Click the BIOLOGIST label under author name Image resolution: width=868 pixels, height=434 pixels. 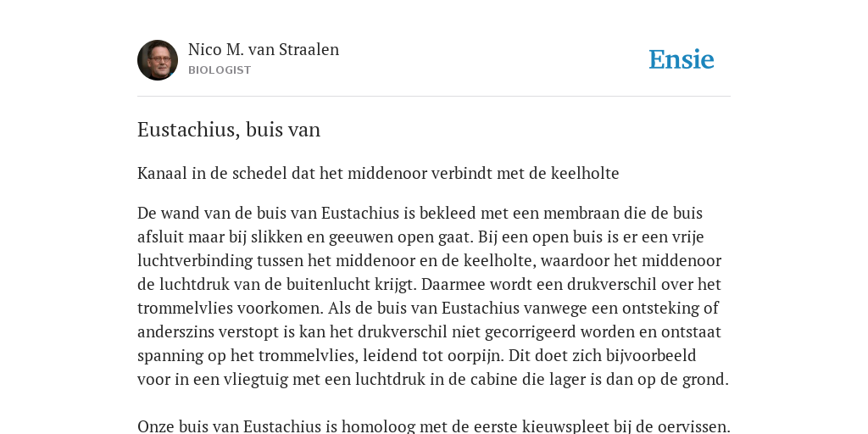point(220,70)
